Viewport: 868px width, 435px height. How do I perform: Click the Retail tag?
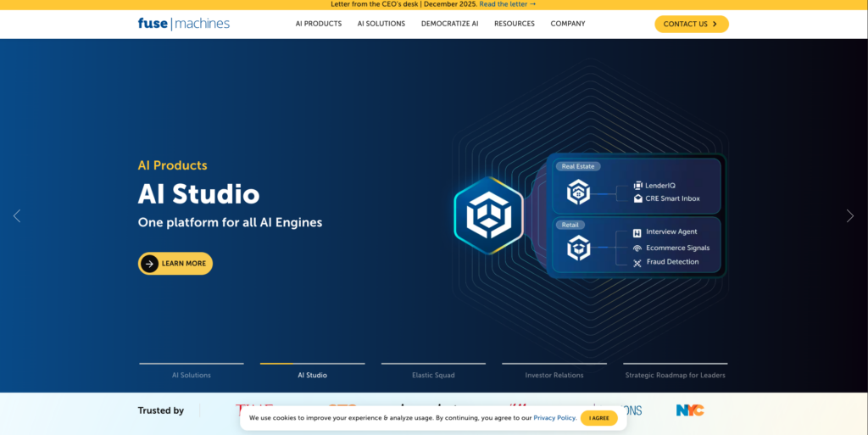[x=570, y=225]
